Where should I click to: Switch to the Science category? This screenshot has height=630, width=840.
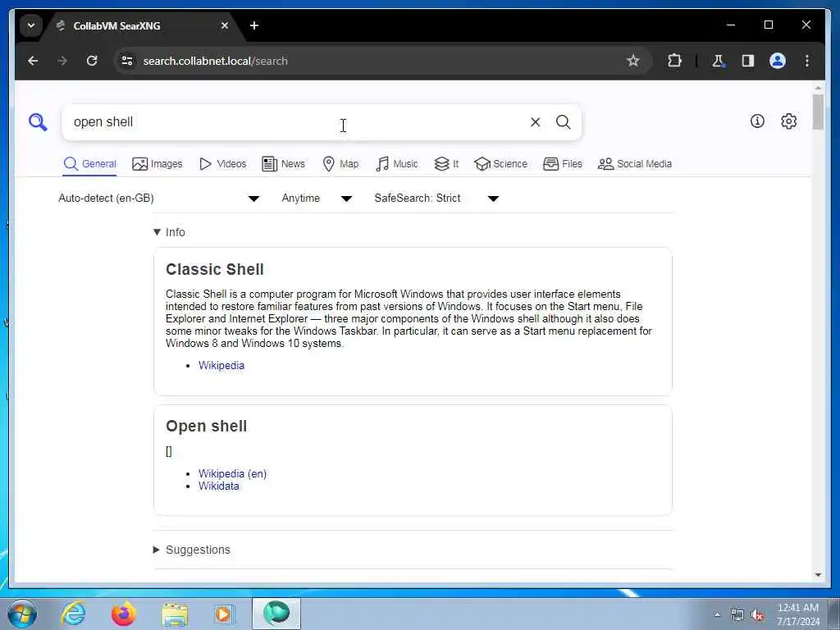[x=500, y=164]
